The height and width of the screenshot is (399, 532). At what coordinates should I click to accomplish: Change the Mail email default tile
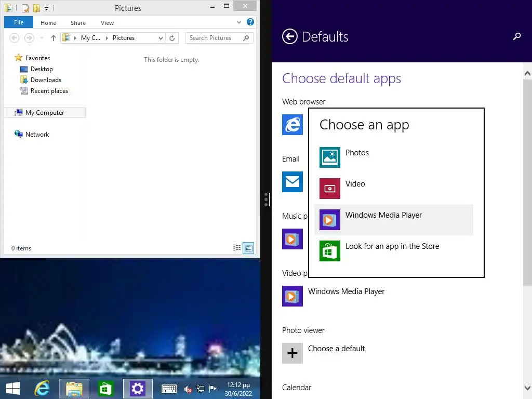coord(292,181)
